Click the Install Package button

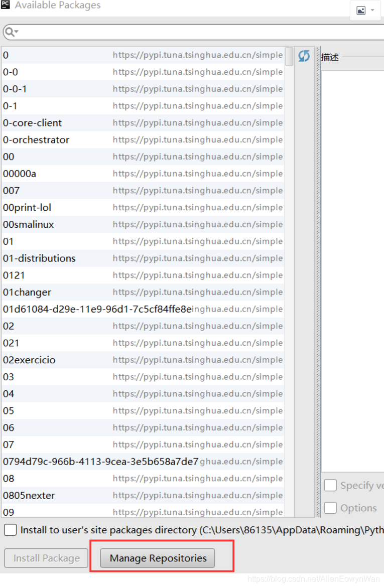click(46, 558)
